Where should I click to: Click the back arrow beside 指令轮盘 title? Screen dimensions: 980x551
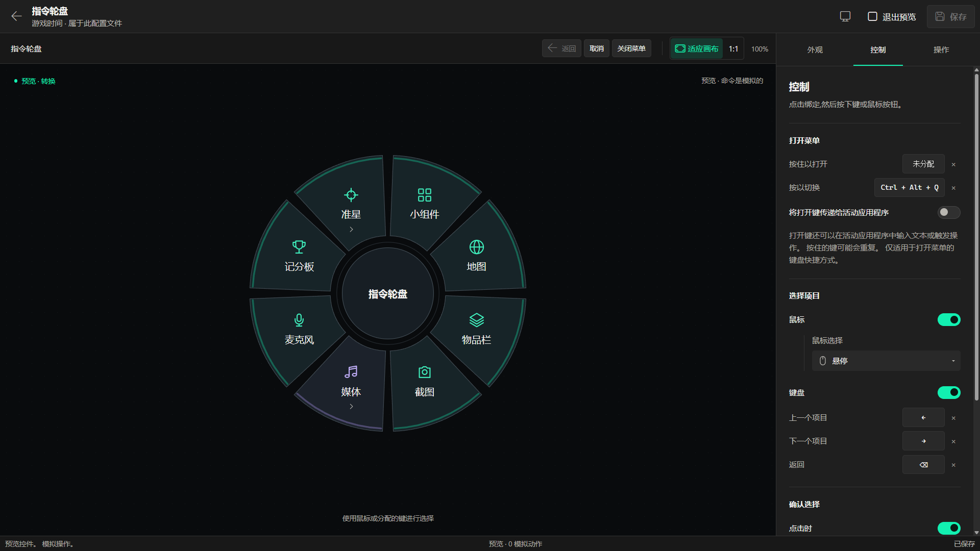click(16, 16)
